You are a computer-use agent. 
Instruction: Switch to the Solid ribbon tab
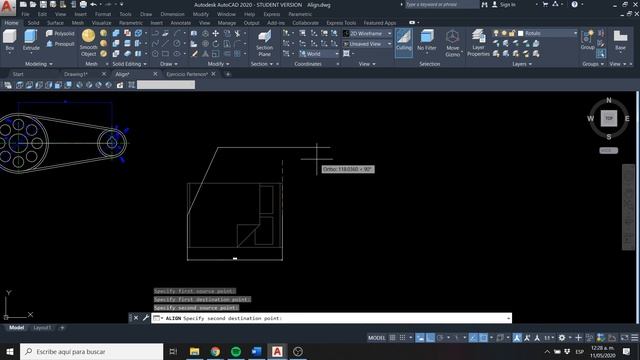pyautogui.click(x=33, y=23)
